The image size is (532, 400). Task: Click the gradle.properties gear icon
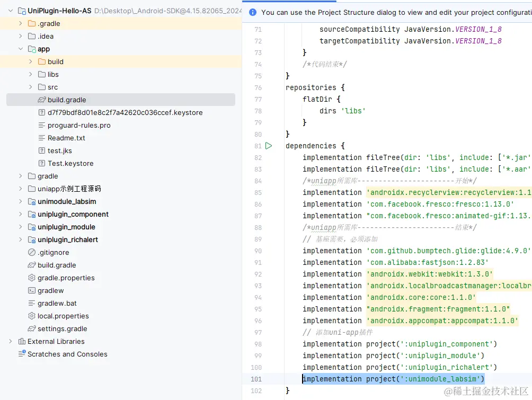(32, 278)
